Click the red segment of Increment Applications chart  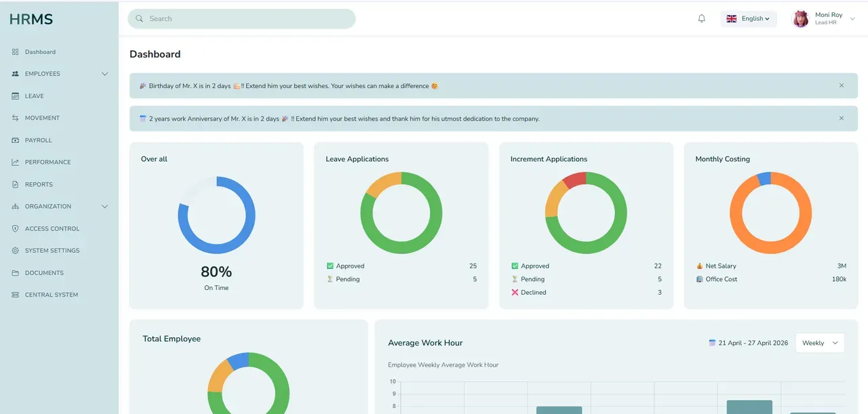point(575,180)
